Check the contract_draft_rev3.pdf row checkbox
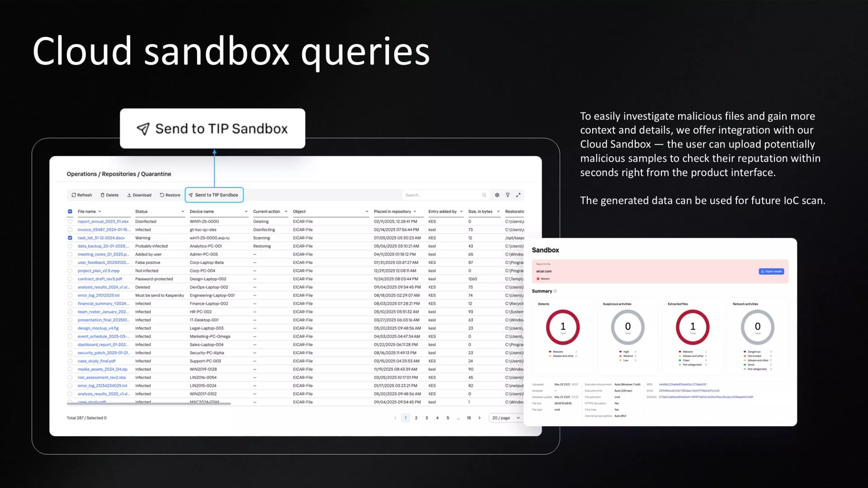The width and height of the screenshot is (868, 488). [70, 279]
